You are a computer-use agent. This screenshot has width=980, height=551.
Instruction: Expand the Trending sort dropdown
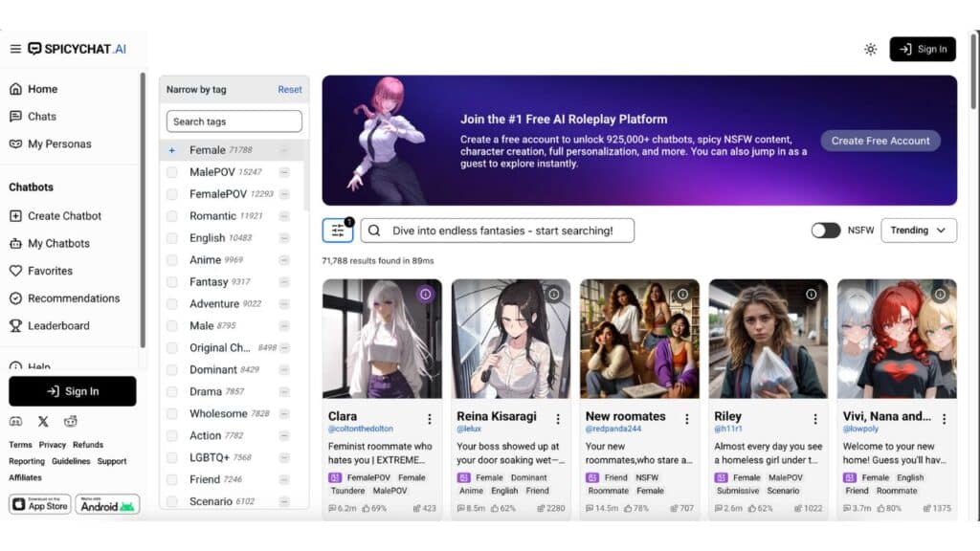coord(918,231)
